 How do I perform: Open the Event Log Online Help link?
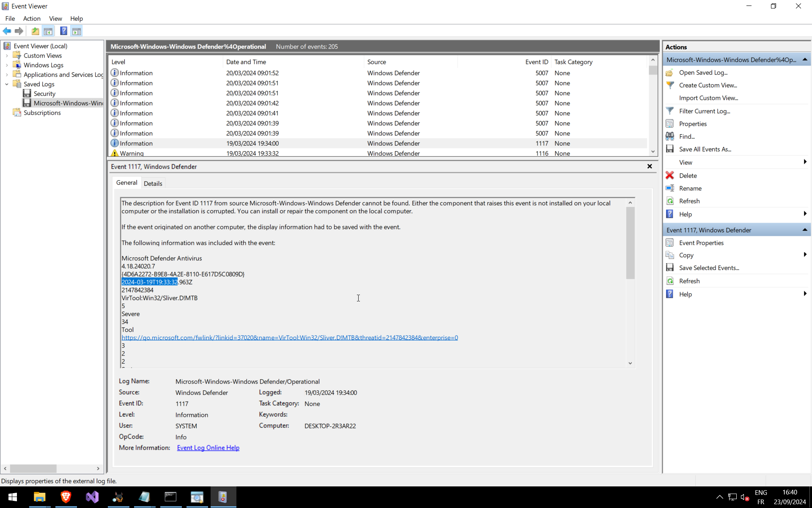(208, 448)
